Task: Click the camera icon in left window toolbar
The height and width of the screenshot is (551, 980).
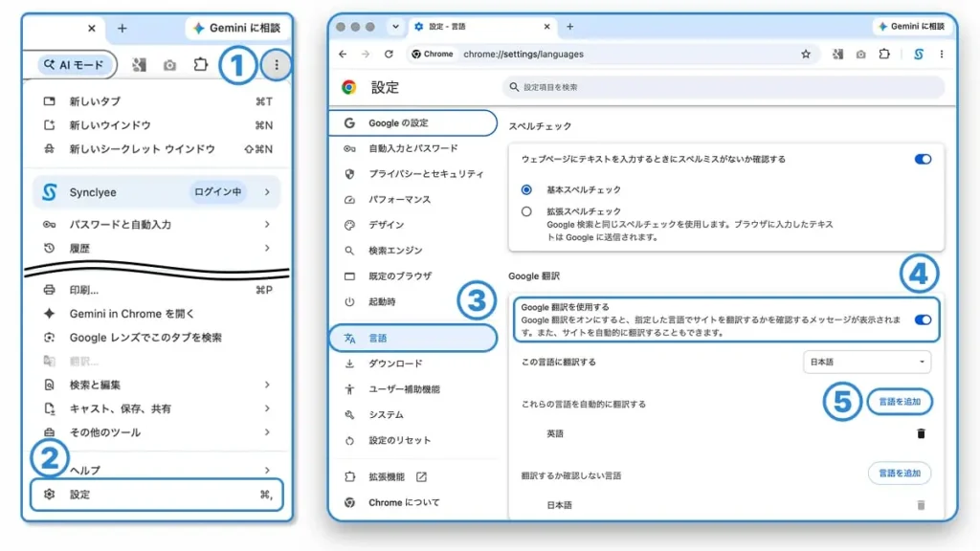Action: pyautogui.click(x=169, y=65)
